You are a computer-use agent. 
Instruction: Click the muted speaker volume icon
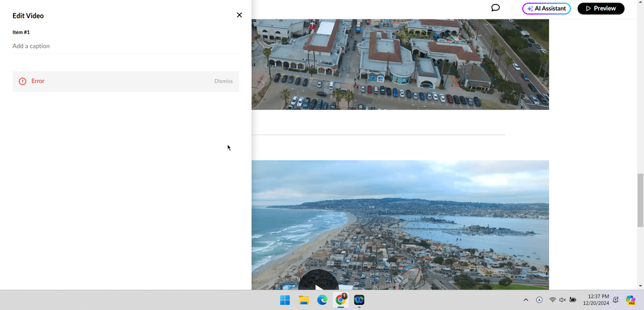click(x=563, y=300)
